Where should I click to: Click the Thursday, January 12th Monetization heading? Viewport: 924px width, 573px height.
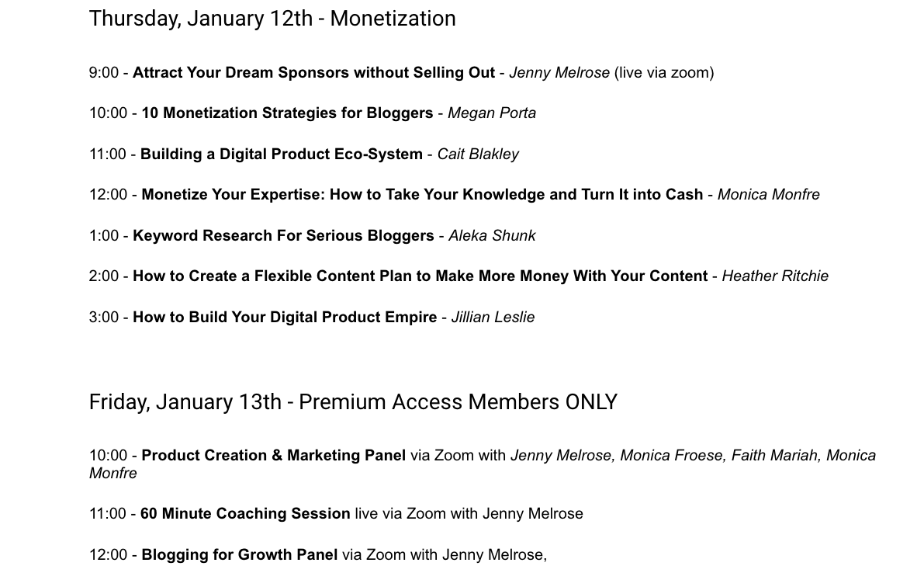pos(272,19)
